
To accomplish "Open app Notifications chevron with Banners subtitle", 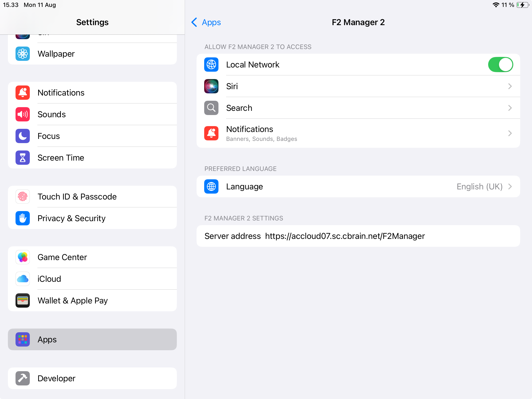I will pyautogui.click(x=510, y=133).
